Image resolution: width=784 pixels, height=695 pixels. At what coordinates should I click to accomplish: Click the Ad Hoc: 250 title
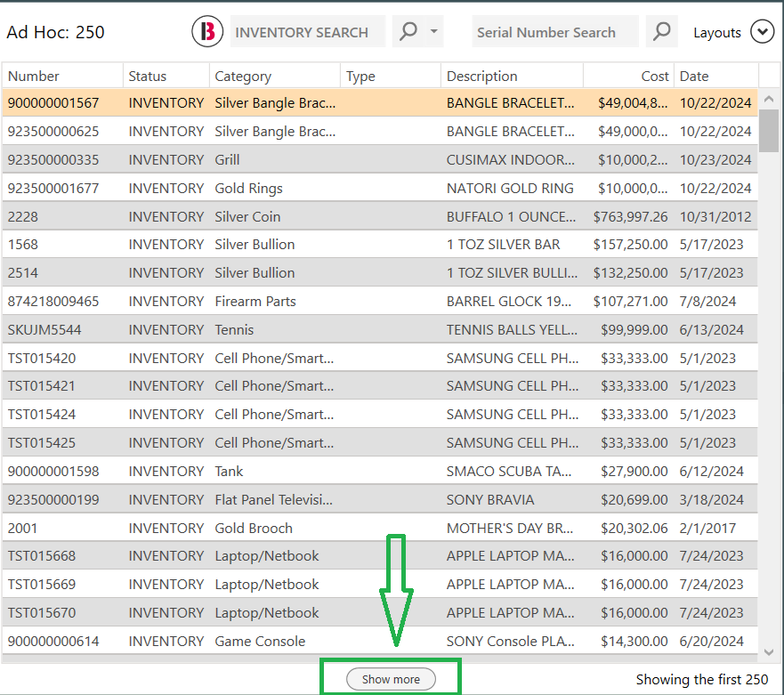(55, 32)
